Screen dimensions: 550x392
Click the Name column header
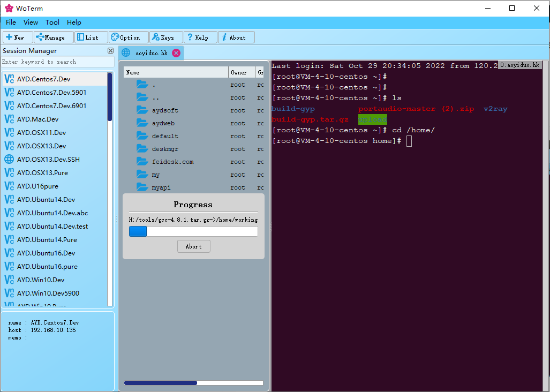coord(176,72)
